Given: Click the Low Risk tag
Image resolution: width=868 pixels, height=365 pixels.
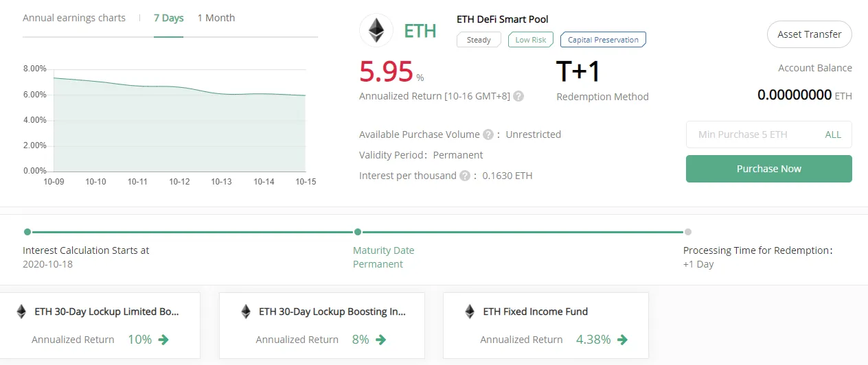Looking at the screenshot, I should tap(531, 40).
